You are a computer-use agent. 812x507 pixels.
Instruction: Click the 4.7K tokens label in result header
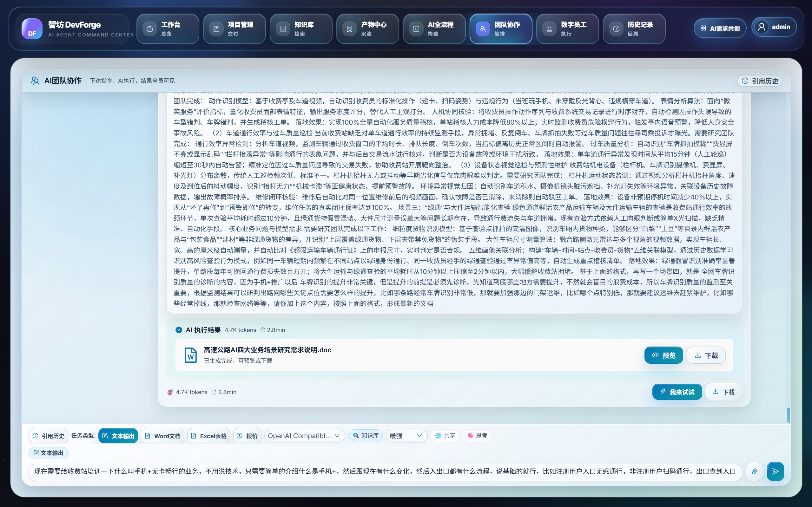pos(241,330)
